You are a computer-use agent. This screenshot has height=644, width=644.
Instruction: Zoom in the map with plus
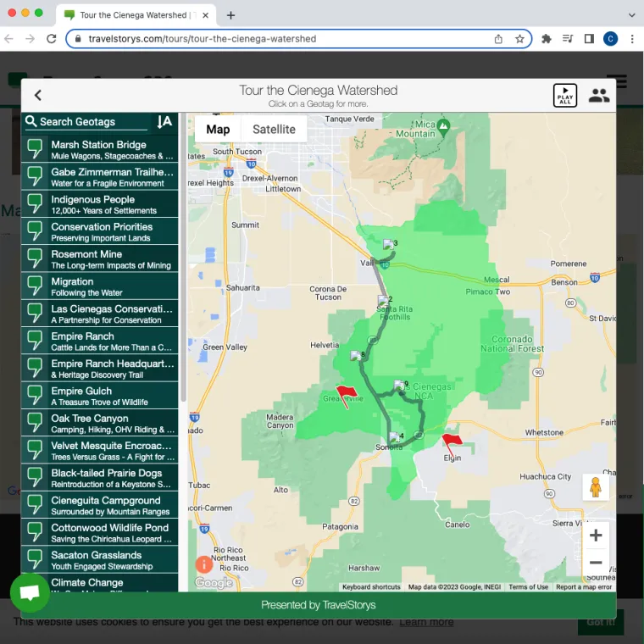click(596, 536)
